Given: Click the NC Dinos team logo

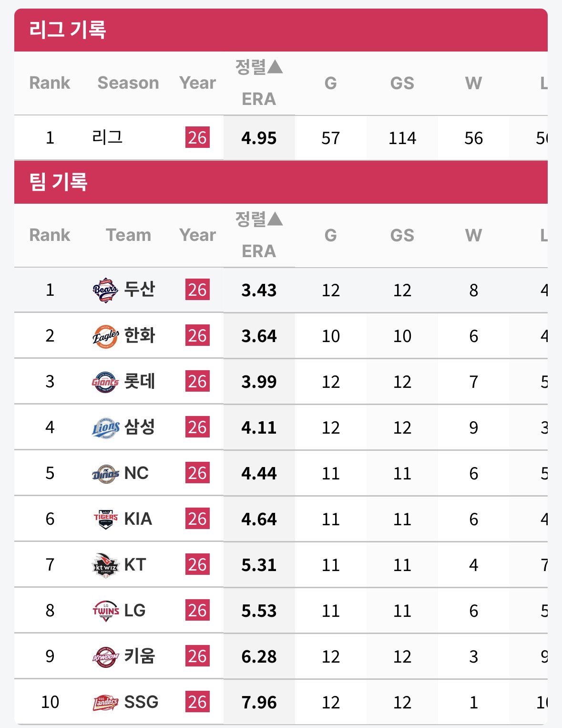Looking at the screenshot, I should click(105, 473).
